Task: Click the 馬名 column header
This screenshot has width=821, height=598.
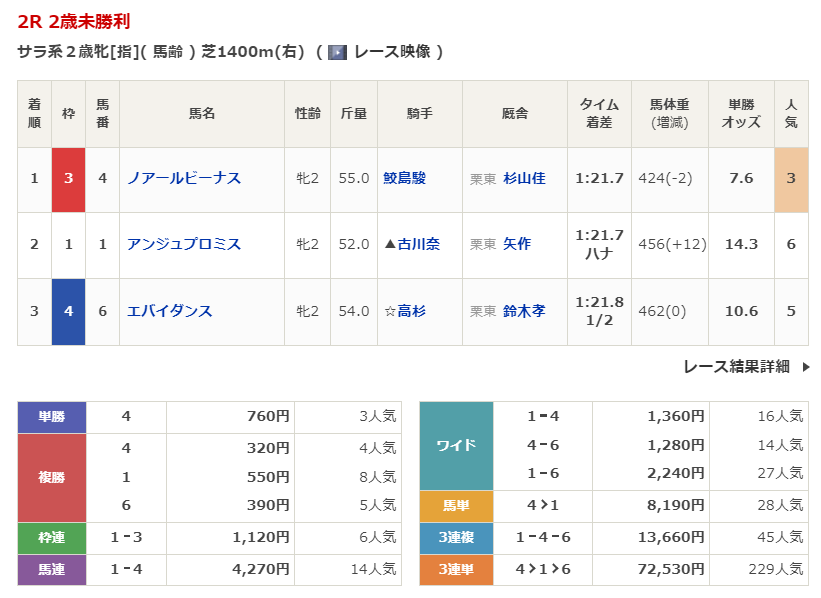Action: point(202,114)
